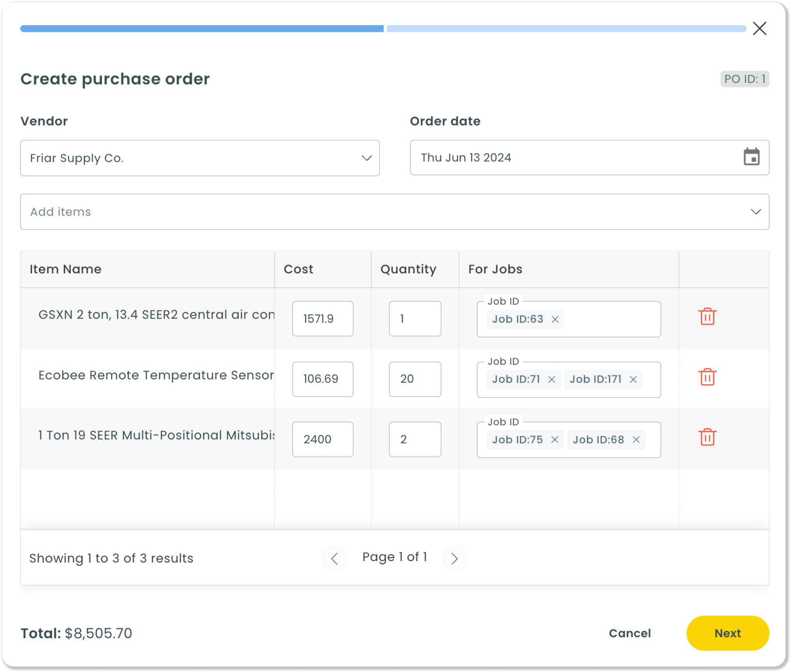This screenshot has width=791, height=672.
Task: Edit the cost field showing 106.69
Action: pyautogui.click(x=322, y=379)
